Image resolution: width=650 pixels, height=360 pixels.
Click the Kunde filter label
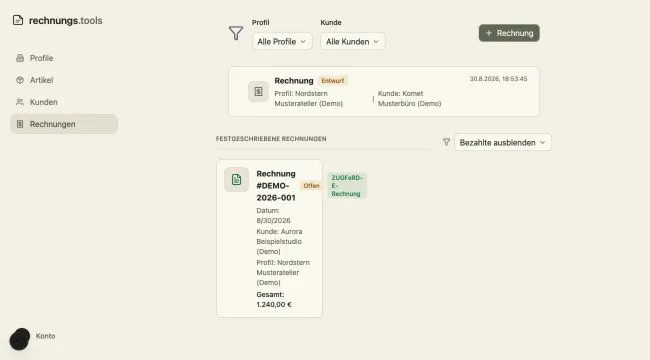(x=331, y=22)
